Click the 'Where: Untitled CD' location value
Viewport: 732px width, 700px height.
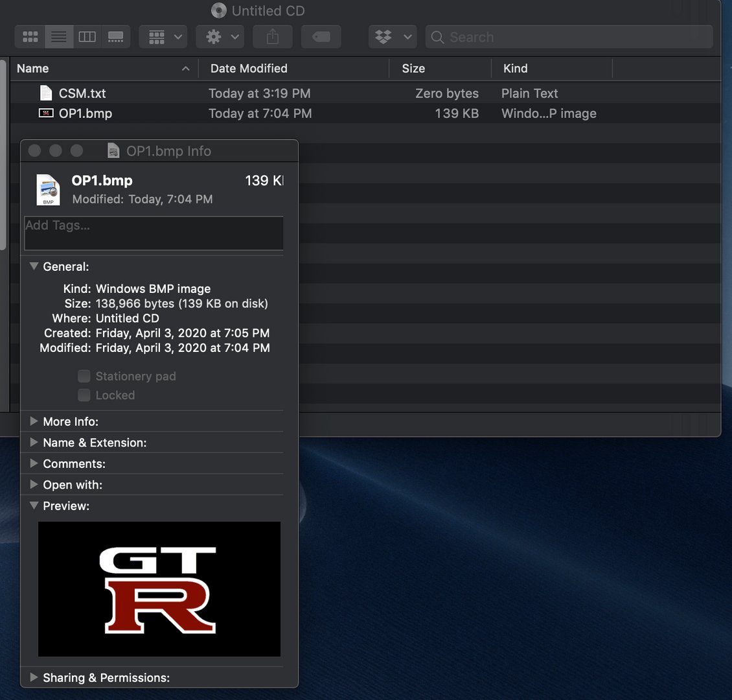coord(128,318)
